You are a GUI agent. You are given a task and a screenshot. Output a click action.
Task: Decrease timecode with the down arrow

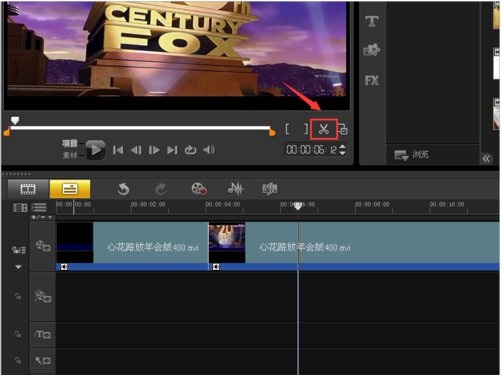tap(342, 153)
